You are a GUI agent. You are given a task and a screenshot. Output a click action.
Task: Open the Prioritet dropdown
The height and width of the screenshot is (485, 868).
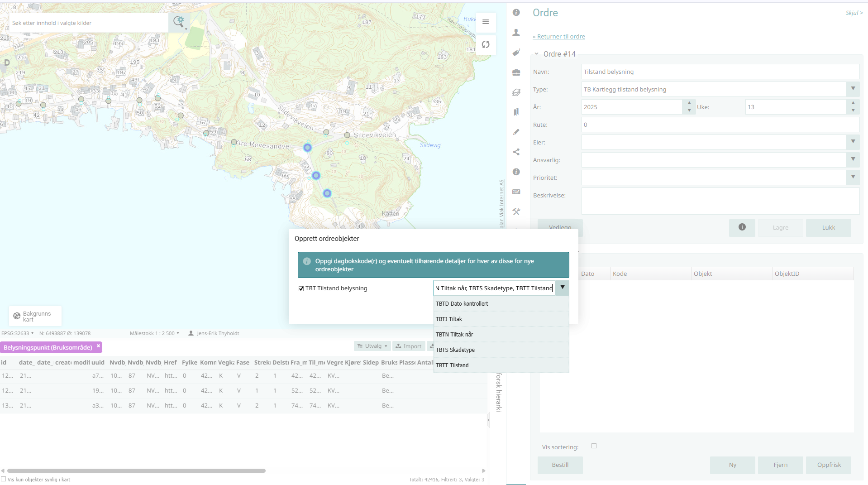pos(853,178)
